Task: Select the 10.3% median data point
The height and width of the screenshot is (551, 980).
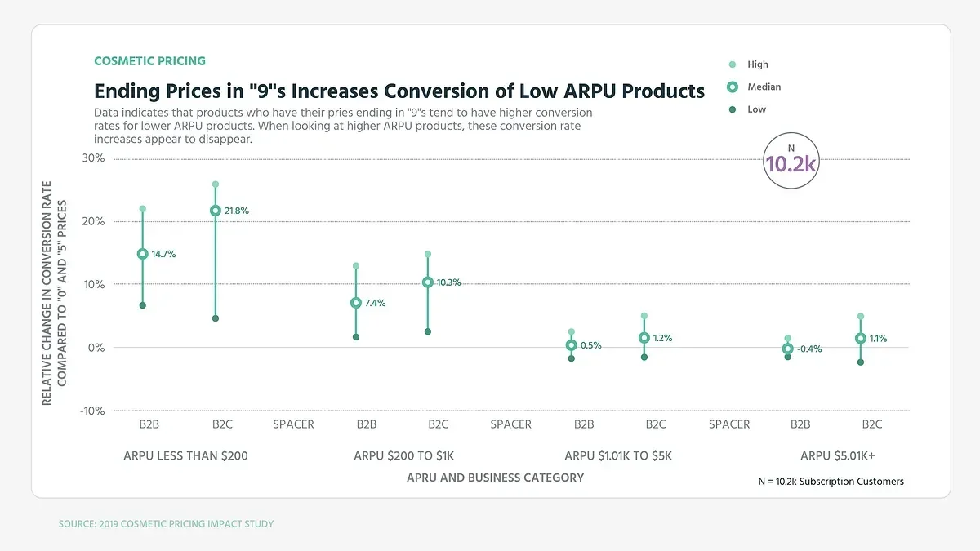Action: click(428, 282)
